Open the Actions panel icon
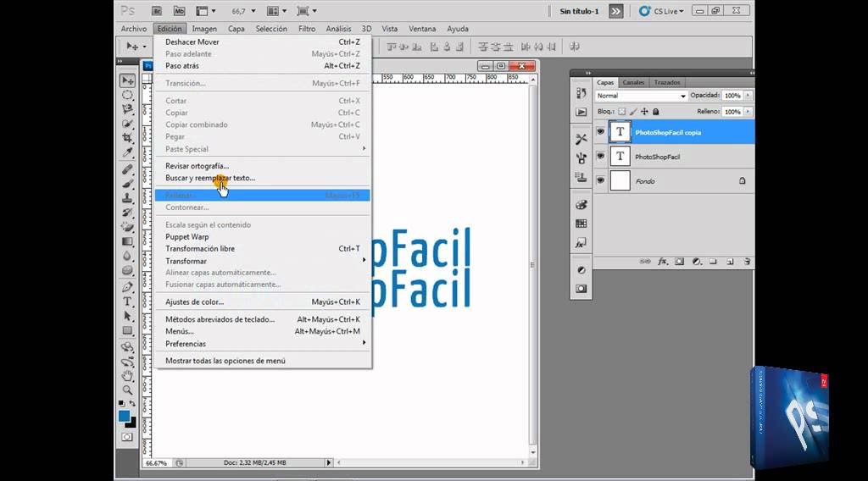Screen dimensions: 868x481 pos(581,113)
